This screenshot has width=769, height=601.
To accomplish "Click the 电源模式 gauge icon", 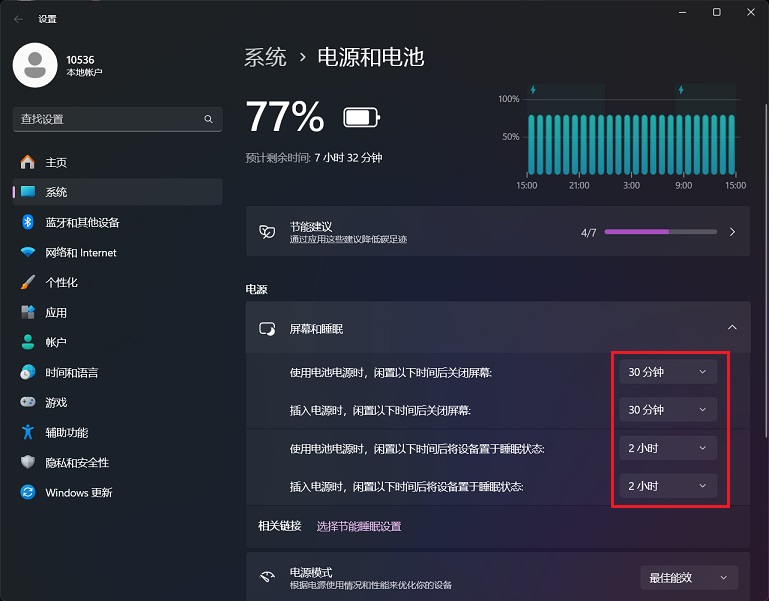I will click(x=267, y=577).
